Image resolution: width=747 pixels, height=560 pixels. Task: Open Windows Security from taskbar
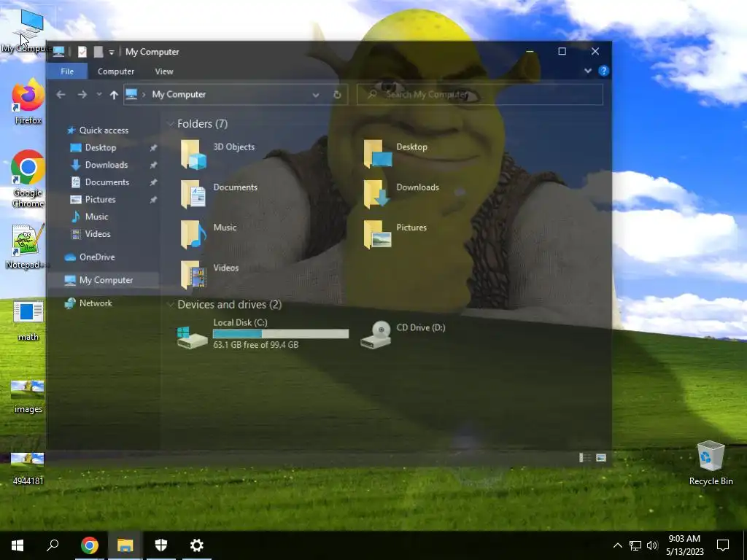point(161,545)
